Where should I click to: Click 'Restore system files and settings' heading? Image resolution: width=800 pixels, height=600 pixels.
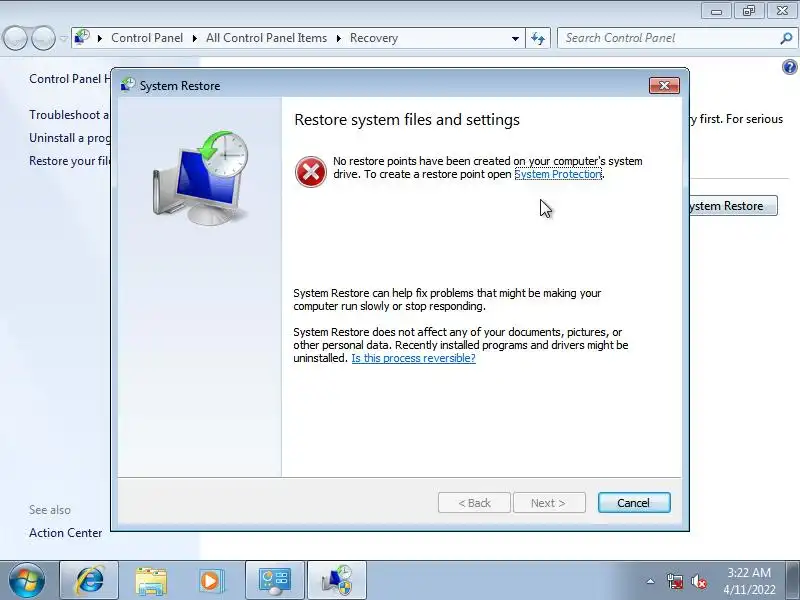[x=407, y=119]
